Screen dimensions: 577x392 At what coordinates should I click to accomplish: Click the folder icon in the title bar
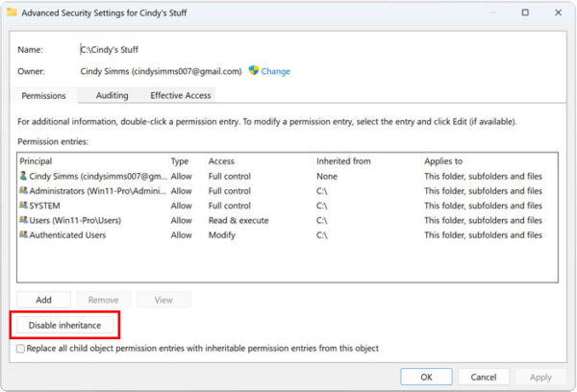click(13, 12)
